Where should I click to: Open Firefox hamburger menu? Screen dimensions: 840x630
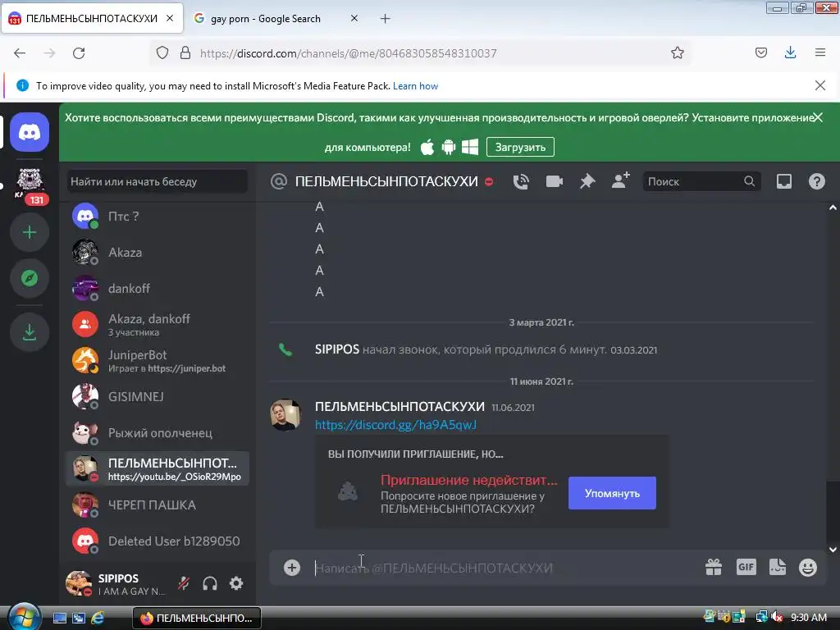click(x=820, y=52)
